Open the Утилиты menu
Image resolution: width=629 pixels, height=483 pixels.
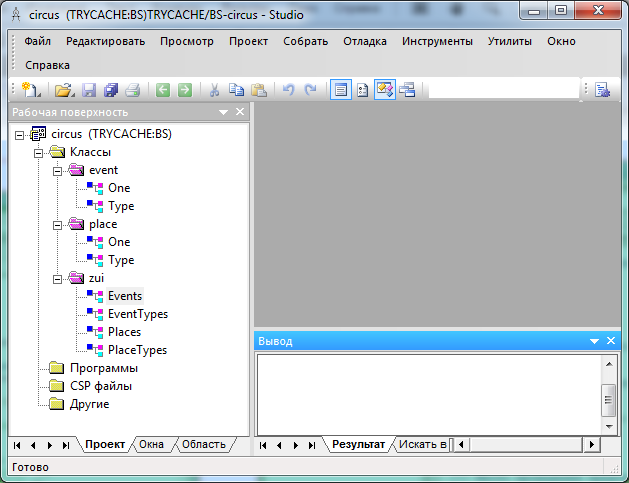pyautogui.click(x=509, y=41)
